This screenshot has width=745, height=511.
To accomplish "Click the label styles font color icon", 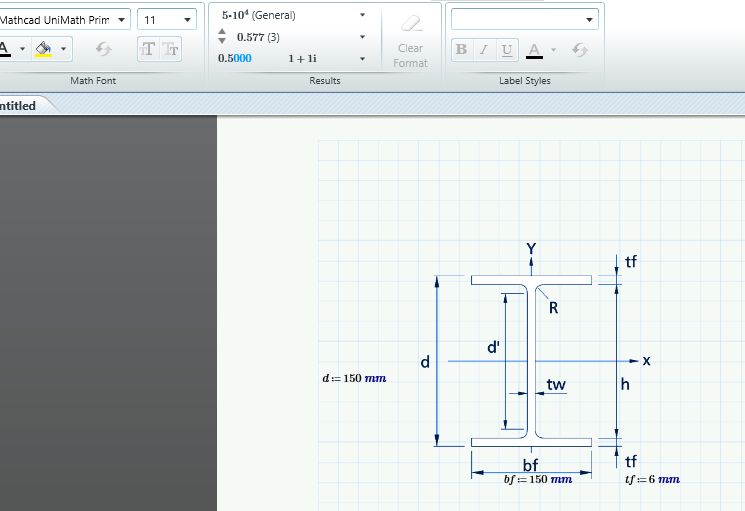I will point(535,50).
